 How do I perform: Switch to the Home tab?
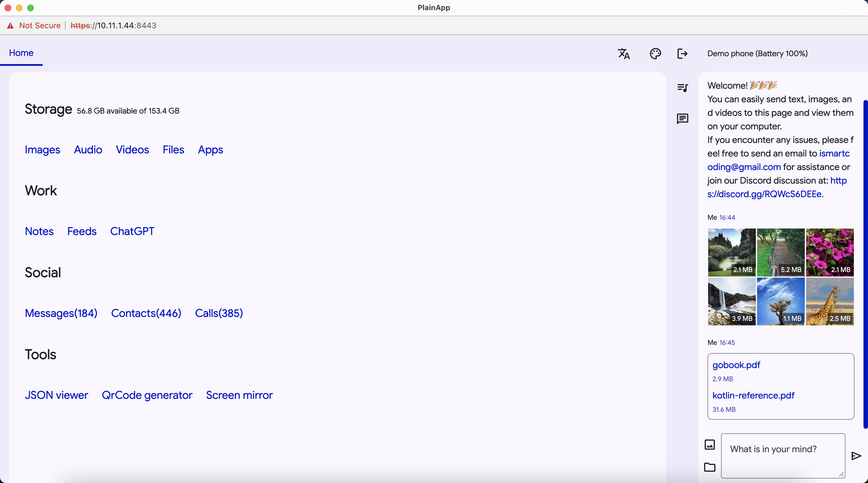click(x=21, y=53)
